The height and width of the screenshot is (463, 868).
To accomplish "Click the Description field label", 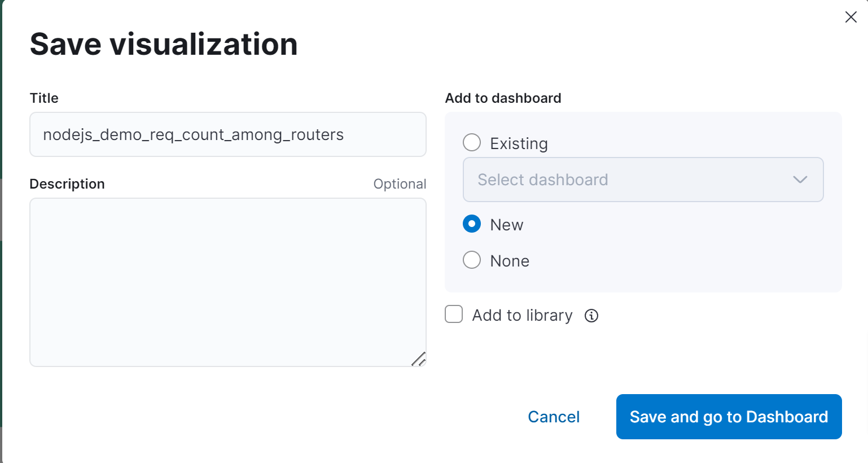I will click(67, 184).
